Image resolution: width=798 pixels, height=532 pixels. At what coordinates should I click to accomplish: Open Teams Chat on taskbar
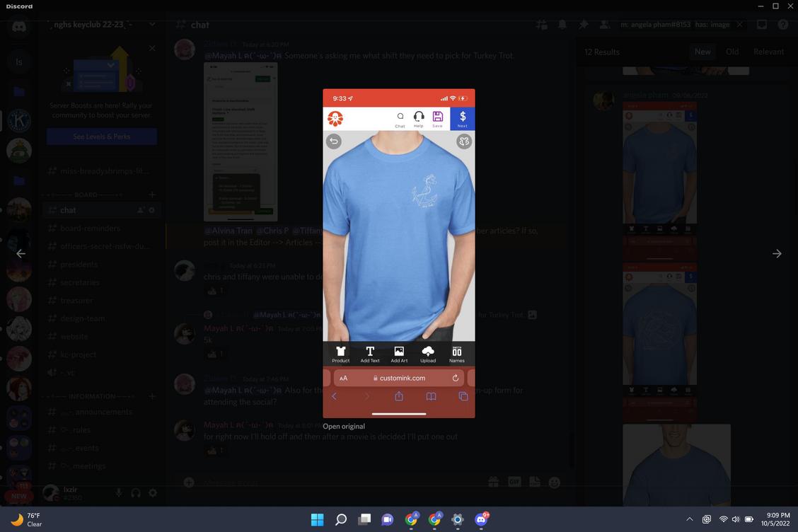coord(388,519)
